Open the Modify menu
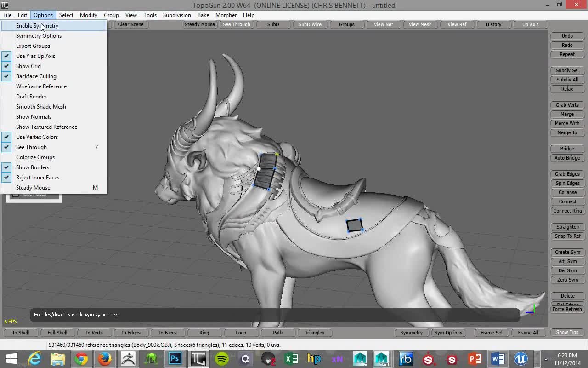The height and width of the screenshot is (368, 588). coord(88,15)
